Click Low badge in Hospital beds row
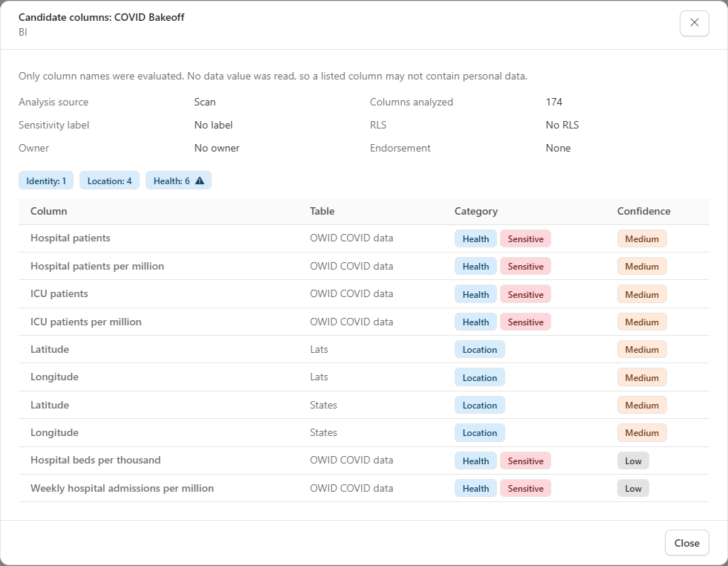728x566 pixels. (x=633, y=461)
